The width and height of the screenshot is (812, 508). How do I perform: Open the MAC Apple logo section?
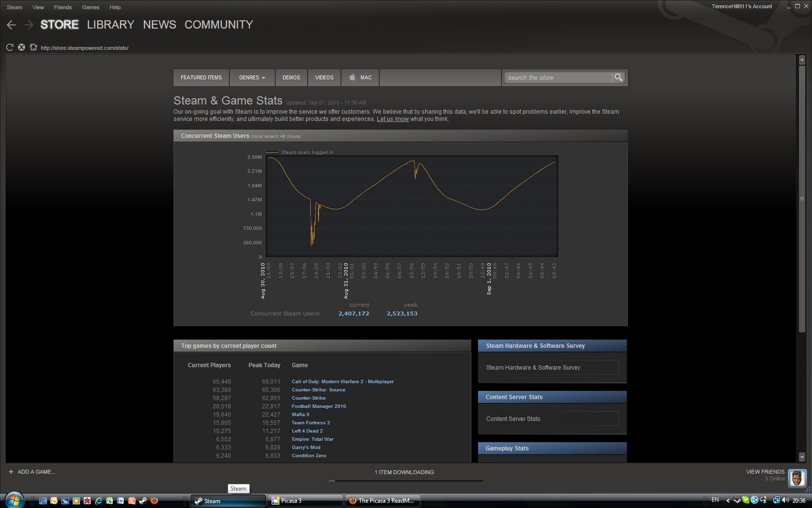click(x=360, y=77)
